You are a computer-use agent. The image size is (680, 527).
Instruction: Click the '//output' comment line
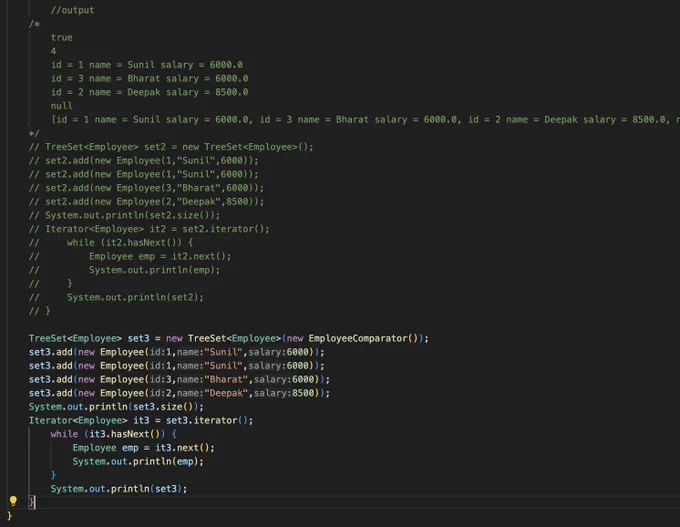click(72, 10)
